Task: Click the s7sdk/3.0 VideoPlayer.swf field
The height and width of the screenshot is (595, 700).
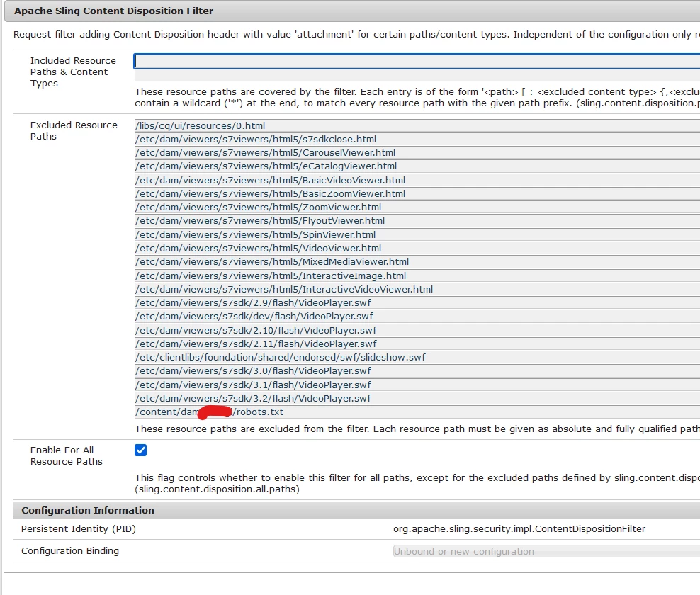Action: tap(417, 371)
